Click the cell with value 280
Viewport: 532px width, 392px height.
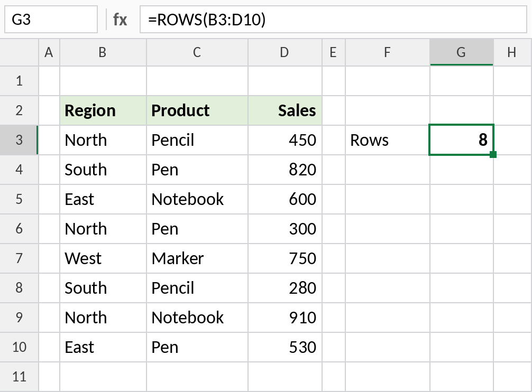click(x=285, y=288)
